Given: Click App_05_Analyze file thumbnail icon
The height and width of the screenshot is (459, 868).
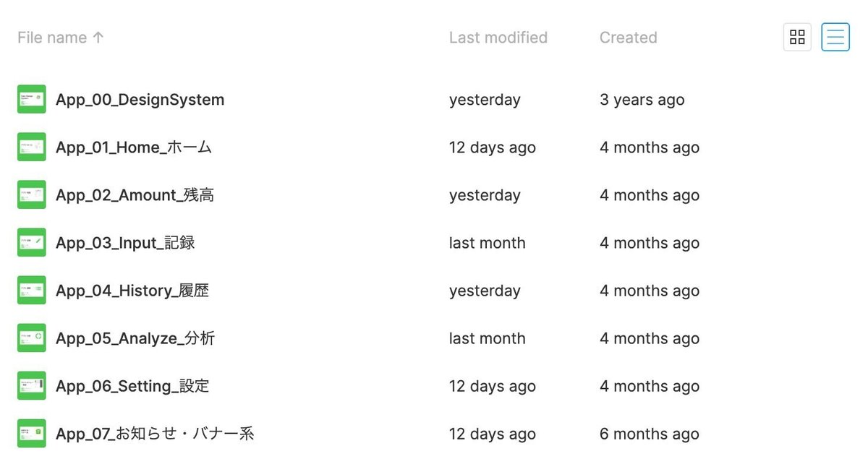Looking at the screenshot, I should point(32,338).
